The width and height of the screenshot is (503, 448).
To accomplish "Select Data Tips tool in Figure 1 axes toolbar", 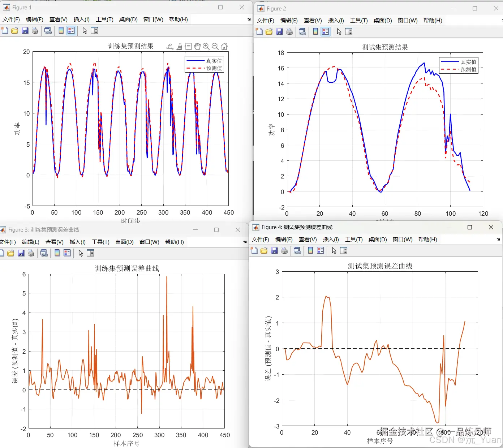I will pos(188,47).
